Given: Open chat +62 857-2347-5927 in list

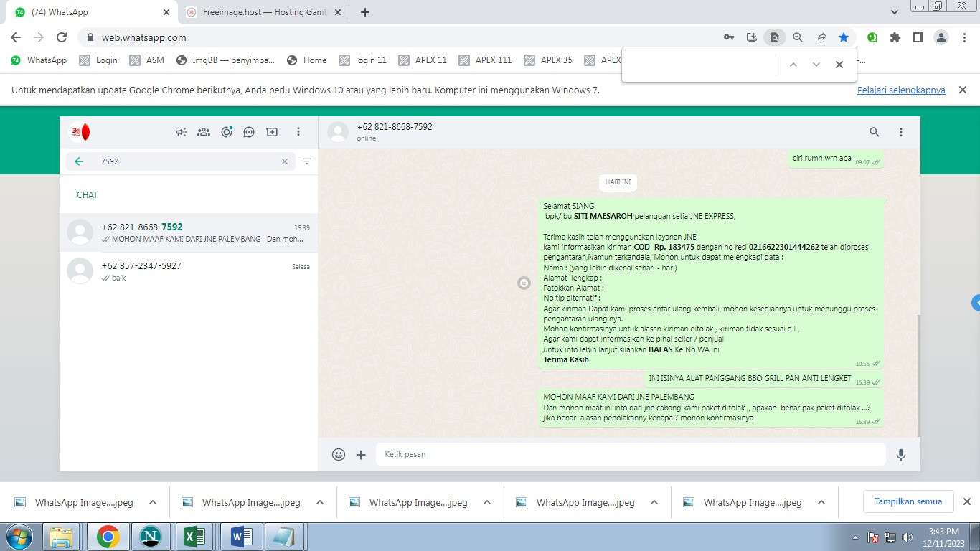Looking at the screenshot, I should tap(188, 271).
